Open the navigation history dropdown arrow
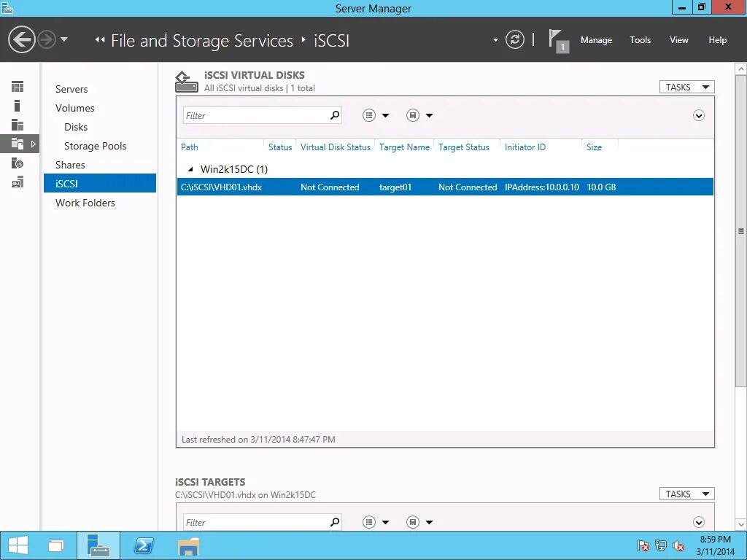The height and width of the screenshot is (560, 747). pos(64,39)
